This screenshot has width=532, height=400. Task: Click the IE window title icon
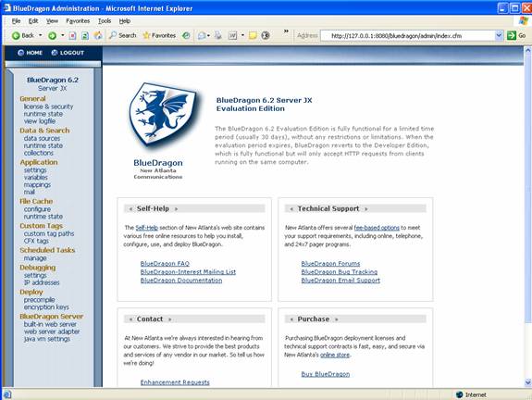coord(6,7)
